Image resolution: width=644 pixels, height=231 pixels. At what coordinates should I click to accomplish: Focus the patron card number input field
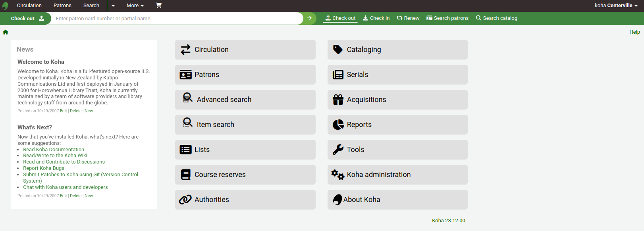[177, 19]
